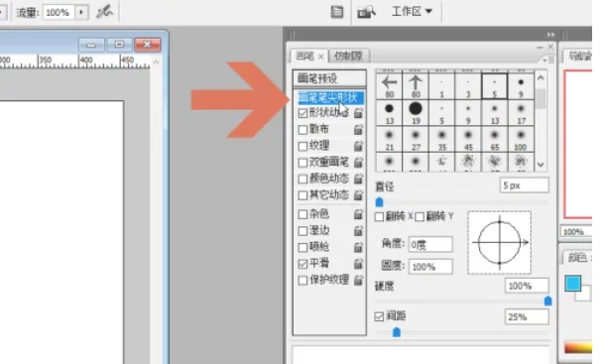Close the 画笔 tab with its x
Viewport: 608px width, 364px height.
(x=320, y=57)
